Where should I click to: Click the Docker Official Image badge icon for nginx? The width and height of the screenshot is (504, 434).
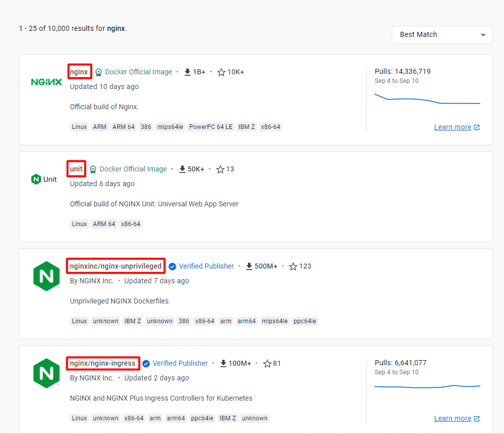click(99, 72)
